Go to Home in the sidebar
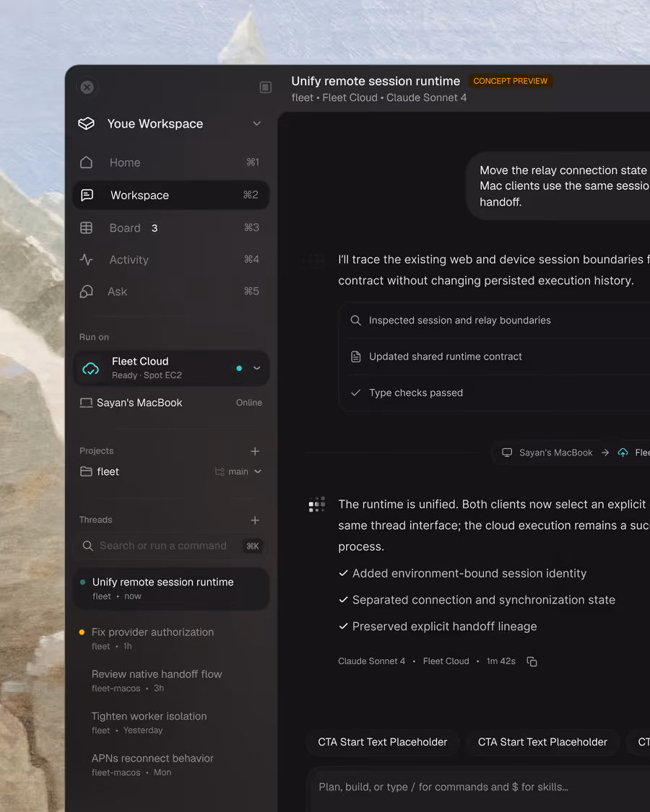The height and width of the screenshot is (812, 650). pyautogui.click(x=170, y=162)
